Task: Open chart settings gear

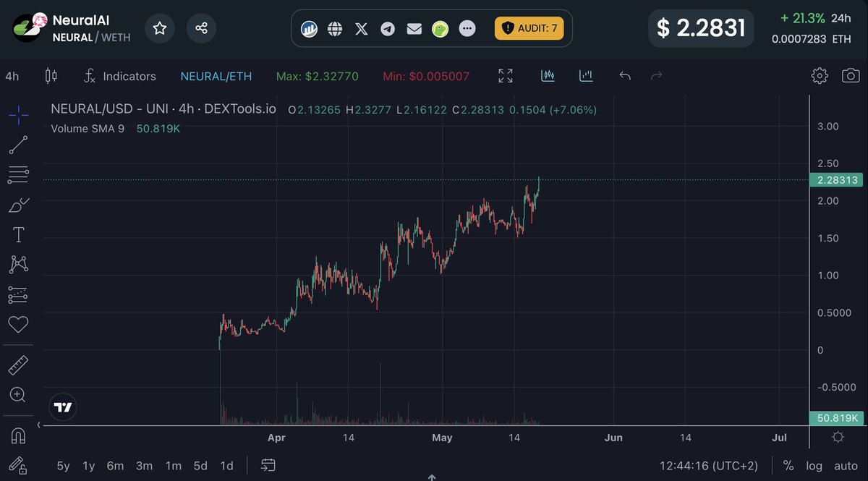Action: click(x=820, y=76)
